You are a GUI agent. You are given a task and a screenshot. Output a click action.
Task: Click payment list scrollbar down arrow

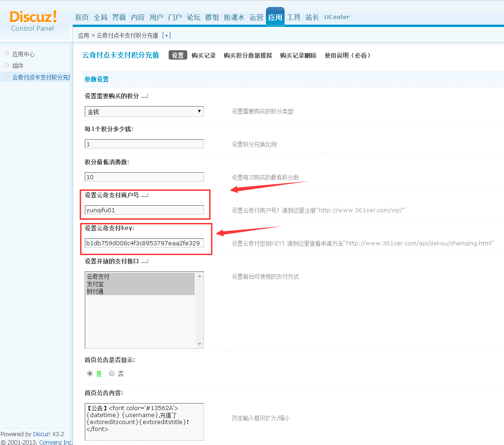(x=200, y=344)
